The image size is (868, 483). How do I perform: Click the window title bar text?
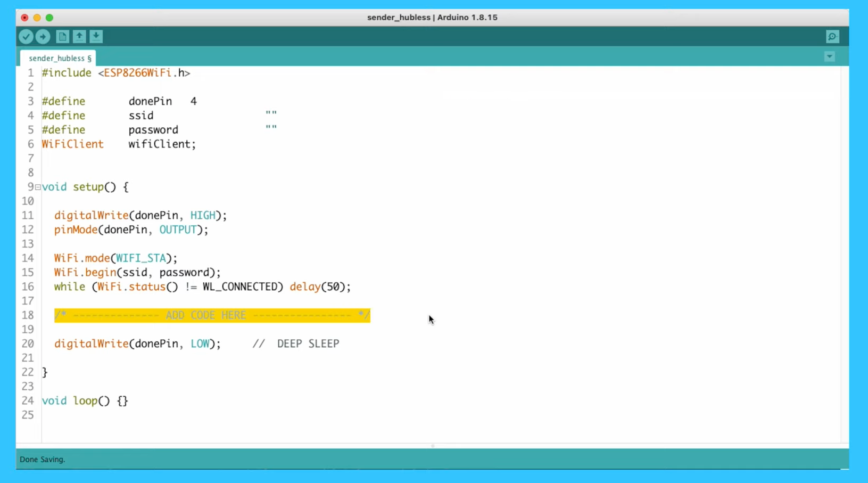432,18
